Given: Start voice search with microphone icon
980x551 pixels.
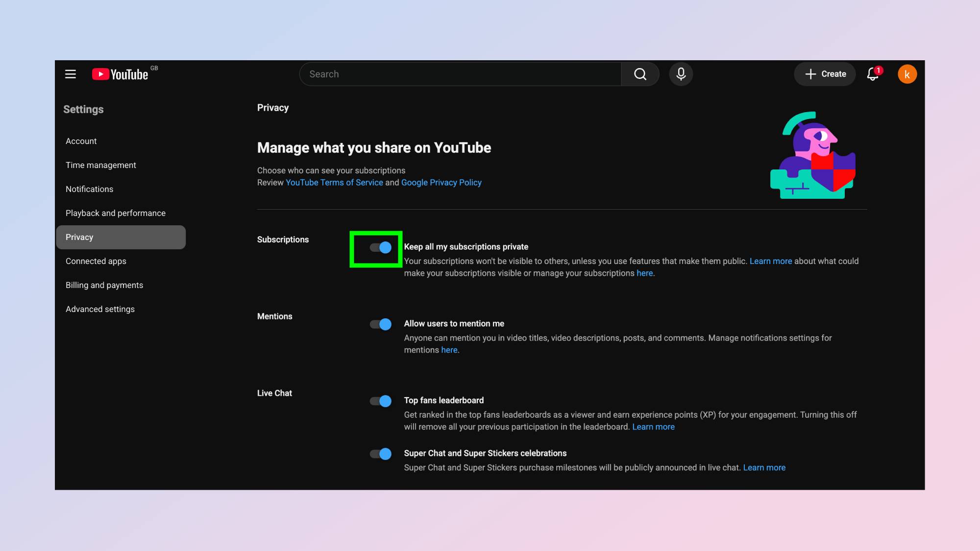Looking at the screenshot, I should 681,74.
